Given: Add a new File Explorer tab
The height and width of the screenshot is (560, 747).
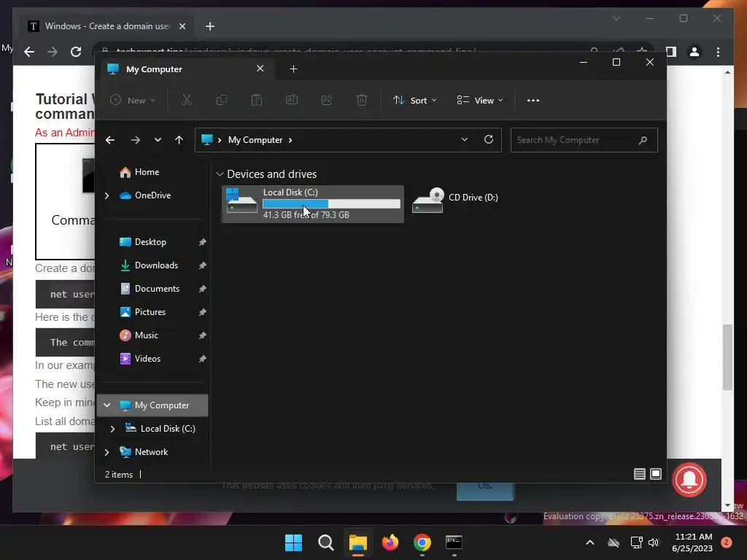Looking at the screenshot, I should pos(293,69).
